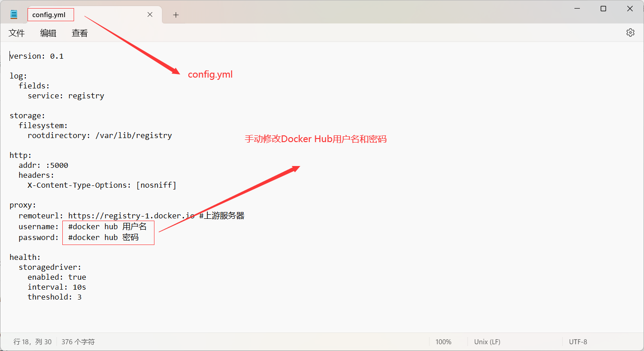Minimize the Notepad window
This screenshot has height=351, width=644.
(x=577, y=9)
